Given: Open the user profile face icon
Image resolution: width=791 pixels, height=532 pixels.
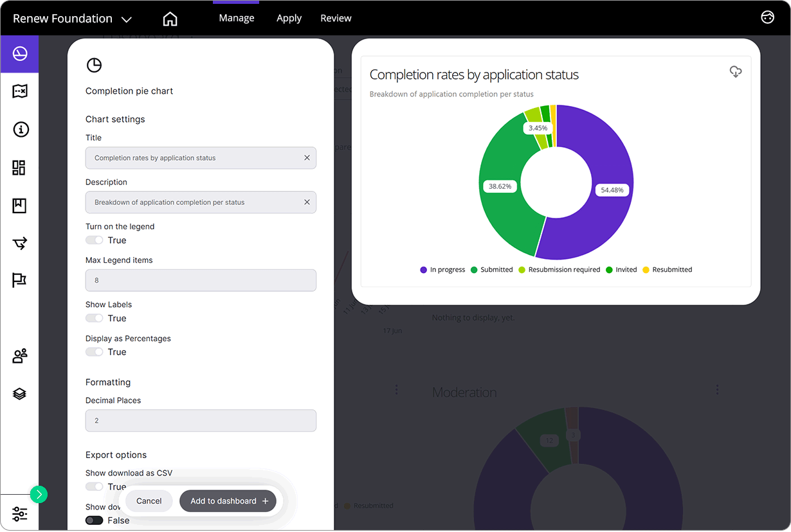Looking at the screenshot, I should tap(767, 17).
